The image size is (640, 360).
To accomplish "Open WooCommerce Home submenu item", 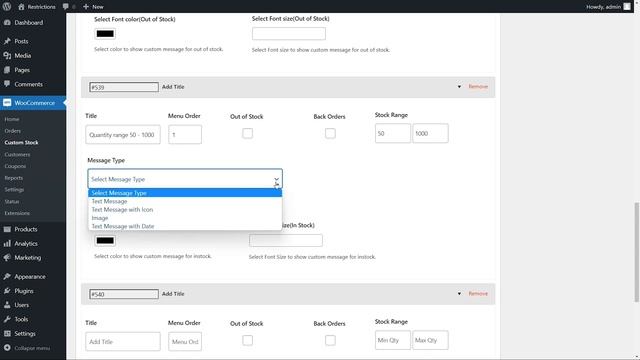I will 12,119.
